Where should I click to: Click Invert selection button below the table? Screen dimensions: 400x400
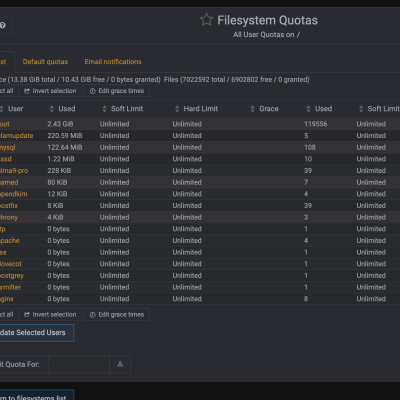[50, 314]
